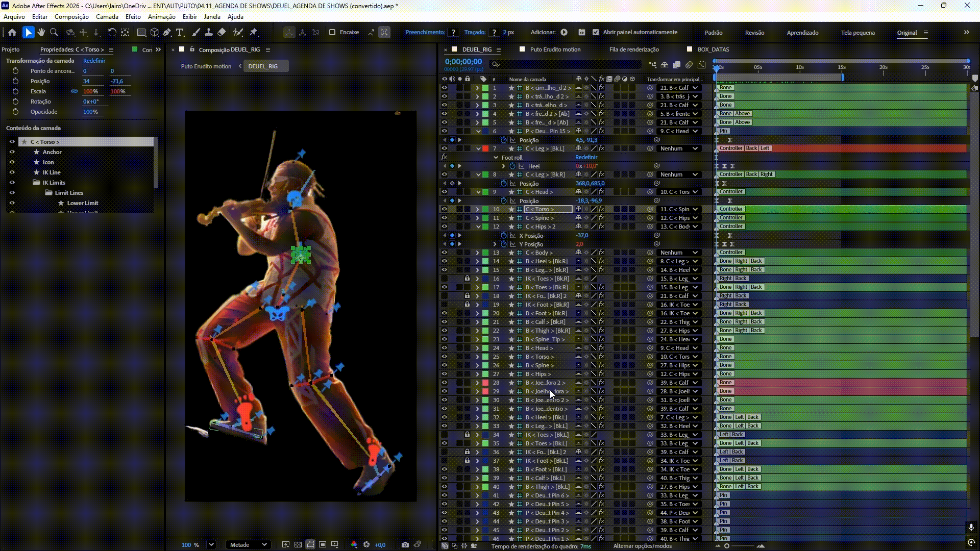
Task: Open the Graph Editor from the timeline header
Action: 702,65
